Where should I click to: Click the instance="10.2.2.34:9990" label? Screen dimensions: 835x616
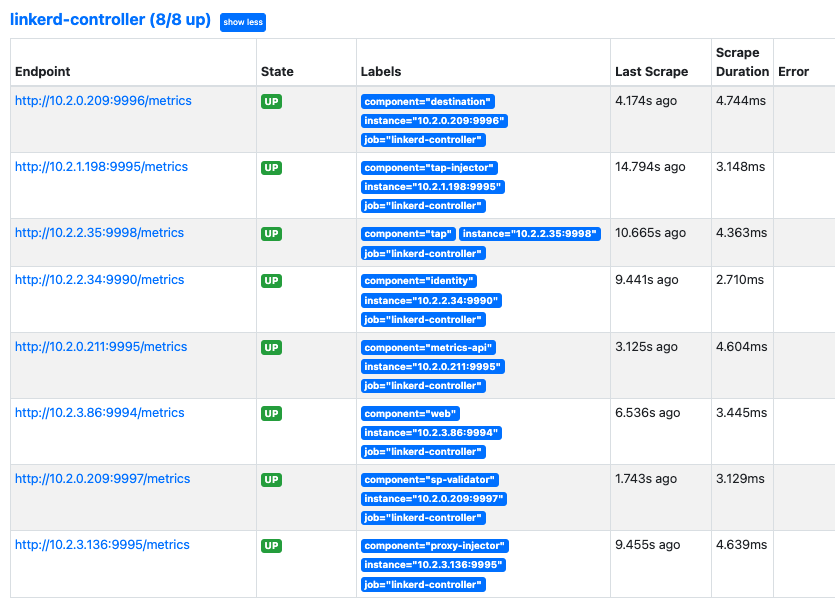[431, 301]
